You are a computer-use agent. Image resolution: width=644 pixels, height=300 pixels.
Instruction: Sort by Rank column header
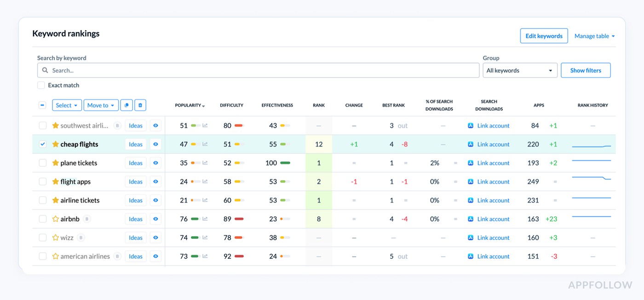(x=319, y=105)
